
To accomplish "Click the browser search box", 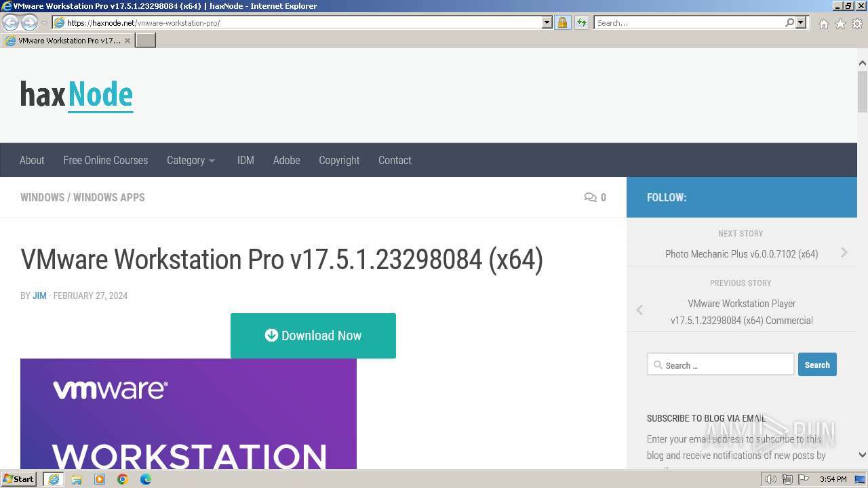I will pyautogui.click(x=689, y=23).
